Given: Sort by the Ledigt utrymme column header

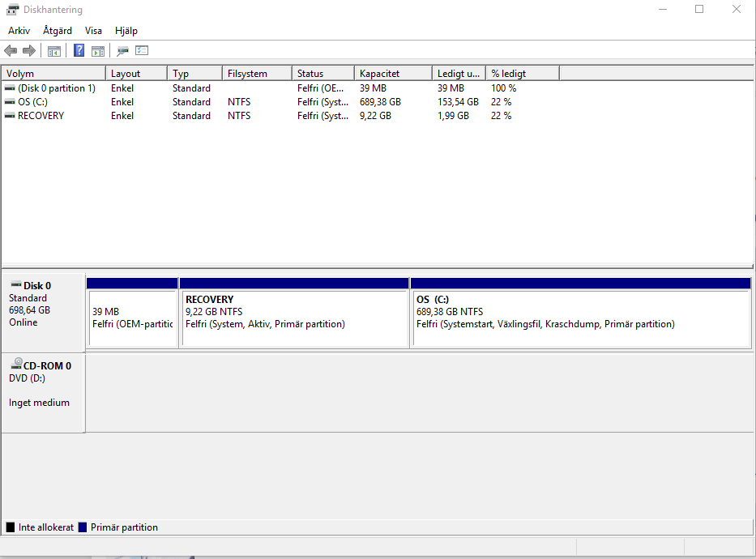Looking at the screenshot, I should [459, 73].
